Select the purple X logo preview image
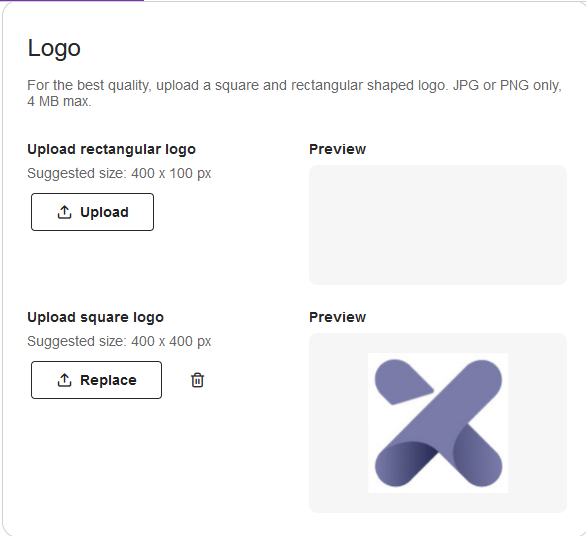The image size is (586, 536). click(x=438, y=423)
